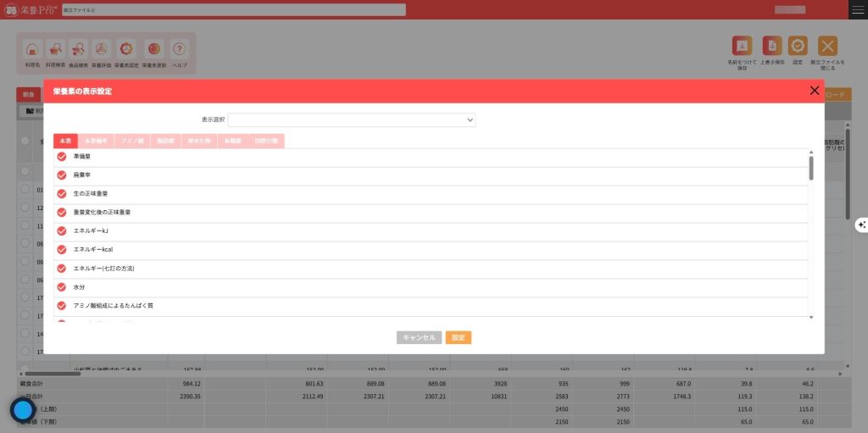This screenshot has height=433, width=868.
Task: Click the 名前をつけて保存 save-as icon
Action: (x=742, y=47)
